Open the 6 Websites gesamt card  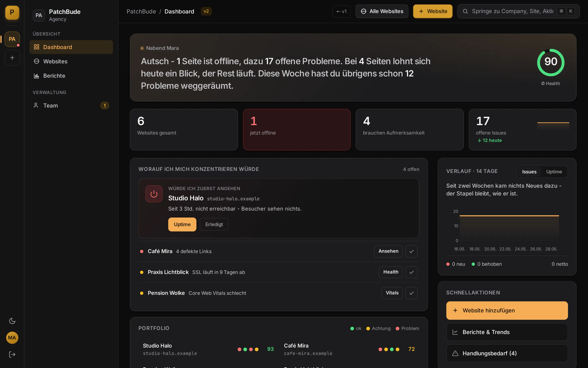tap(184, 129)
